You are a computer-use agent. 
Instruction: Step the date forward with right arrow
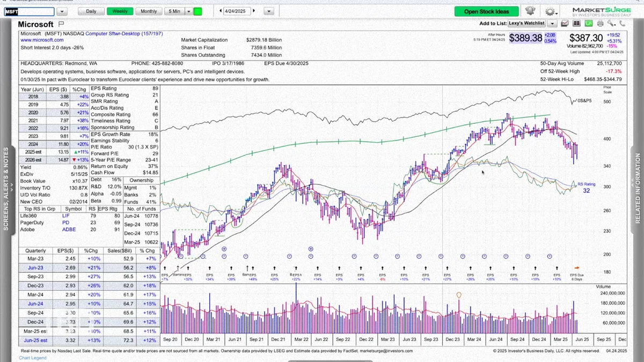point(254,11)
